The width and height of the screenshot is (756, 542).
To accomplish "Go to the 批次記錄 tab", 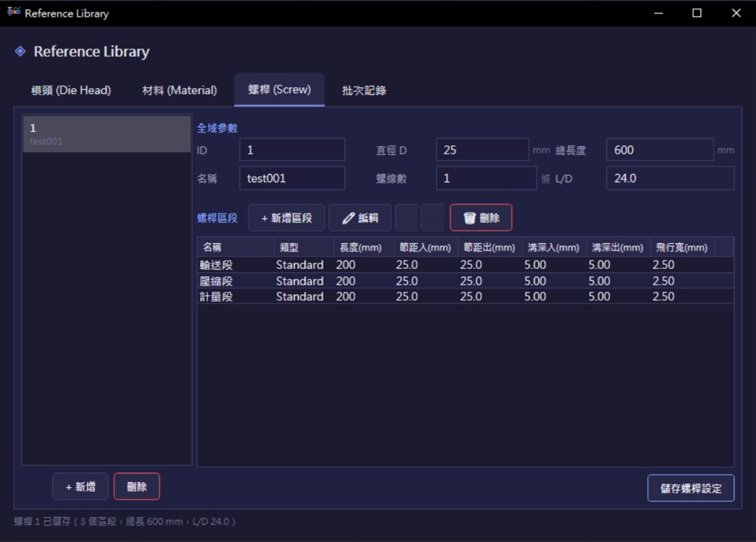I will point(363,90).
